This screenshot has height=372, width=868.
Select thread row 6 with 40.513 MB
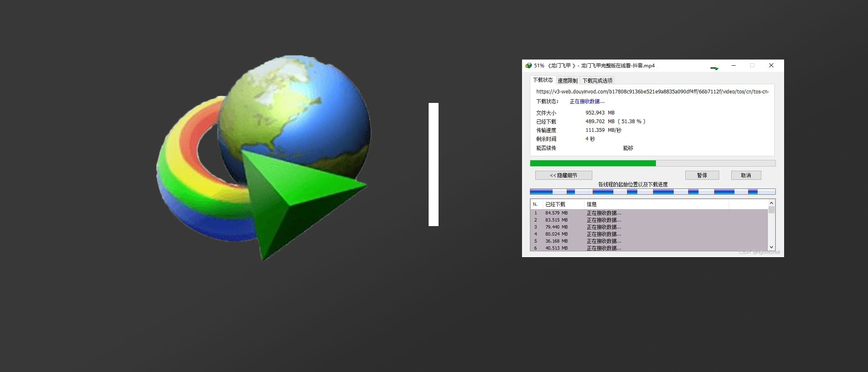coord(649,248)
